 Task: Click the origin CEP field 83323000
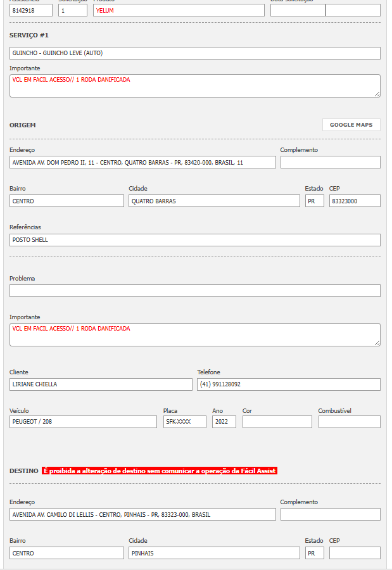(355, 201)
